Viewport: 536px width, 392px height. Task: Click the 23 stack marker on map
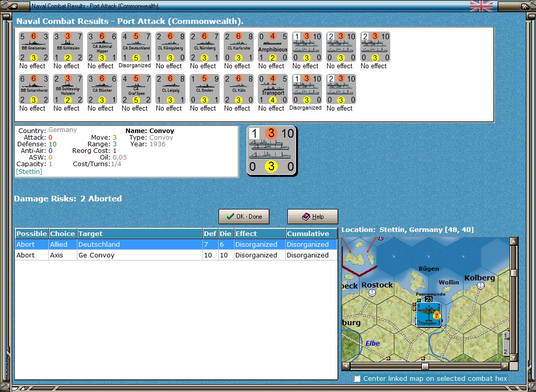[428, 299]
